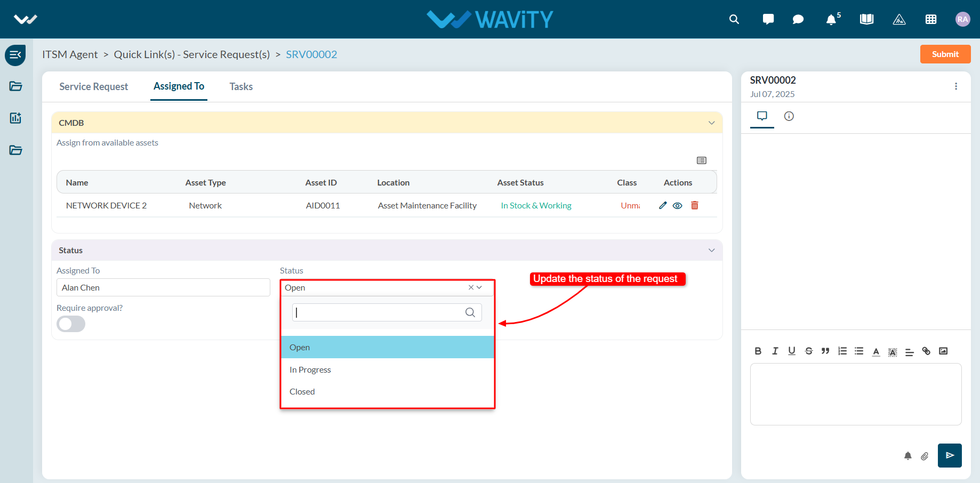Click the Assigned To field Alan Chen

pos(163,287)
